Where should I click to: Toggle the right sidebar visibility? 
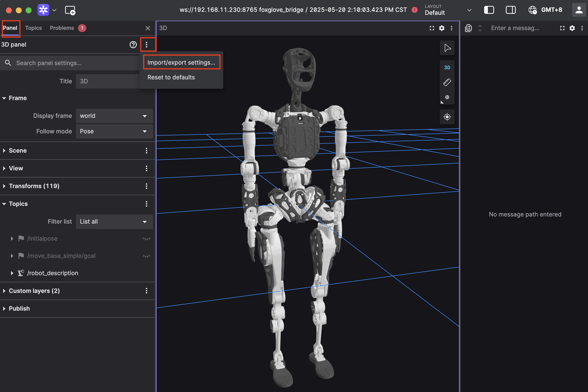(511, 10)
